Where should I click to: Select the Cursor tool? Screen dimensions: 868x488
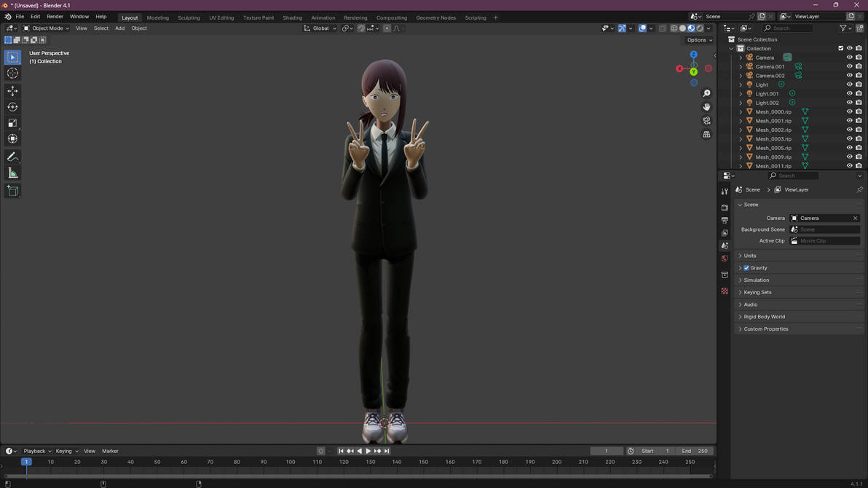tap(12, 73)
